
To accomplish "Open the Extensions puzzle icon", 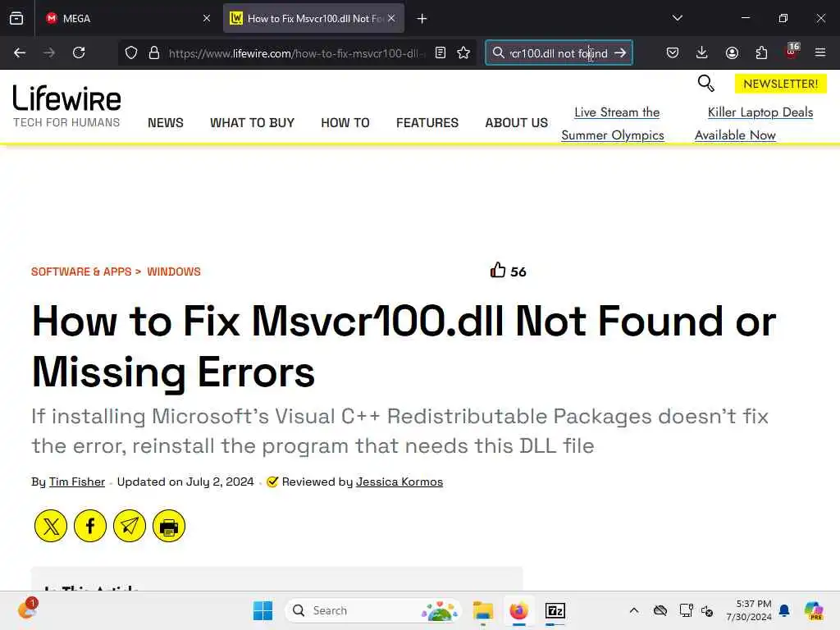I will point(761,52).
